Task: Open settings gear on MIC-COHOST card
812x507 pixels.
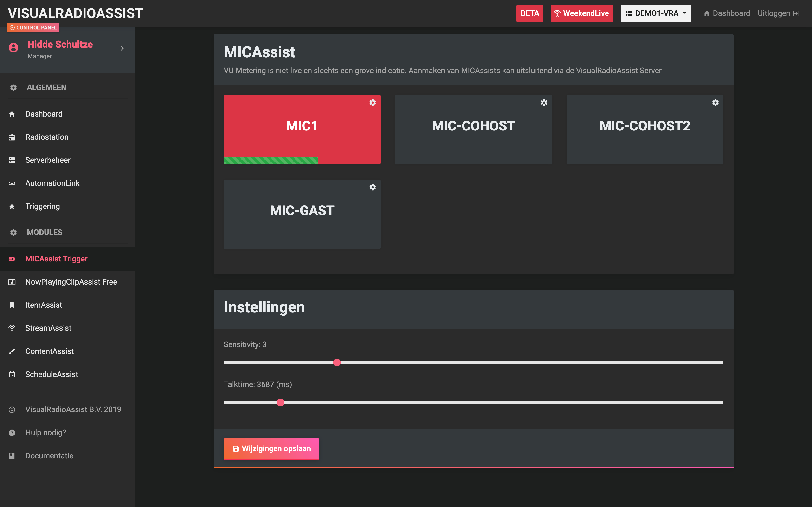Action: (544, 103)
